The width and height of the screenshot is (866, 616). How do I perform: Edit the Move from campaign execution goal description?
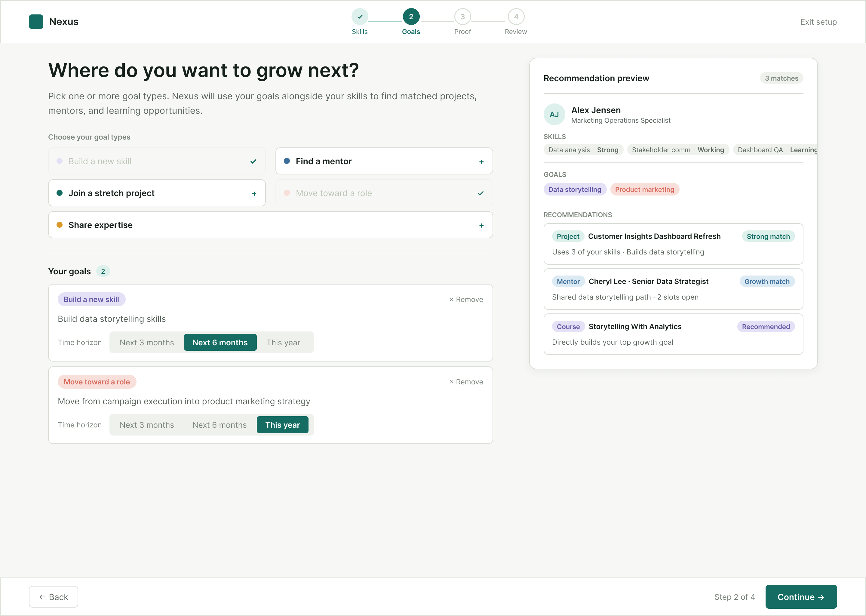coord(184,401)
